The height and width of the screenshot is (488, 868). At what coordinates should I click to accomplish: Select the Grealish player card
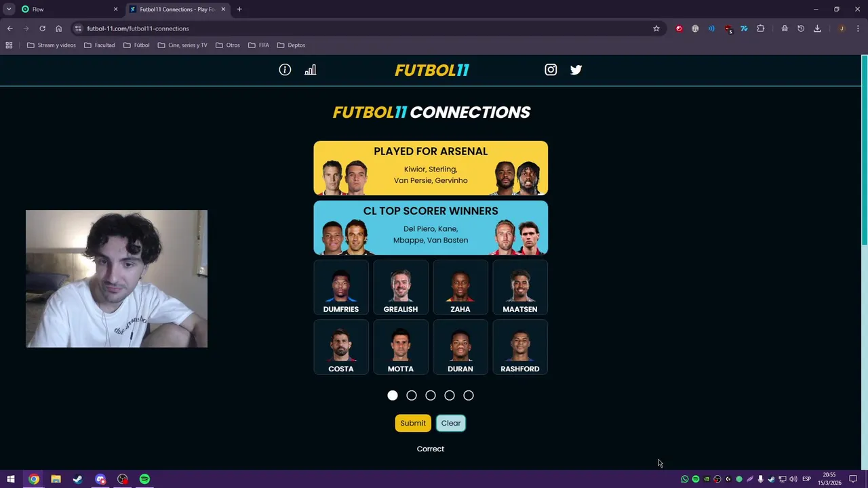401,287
